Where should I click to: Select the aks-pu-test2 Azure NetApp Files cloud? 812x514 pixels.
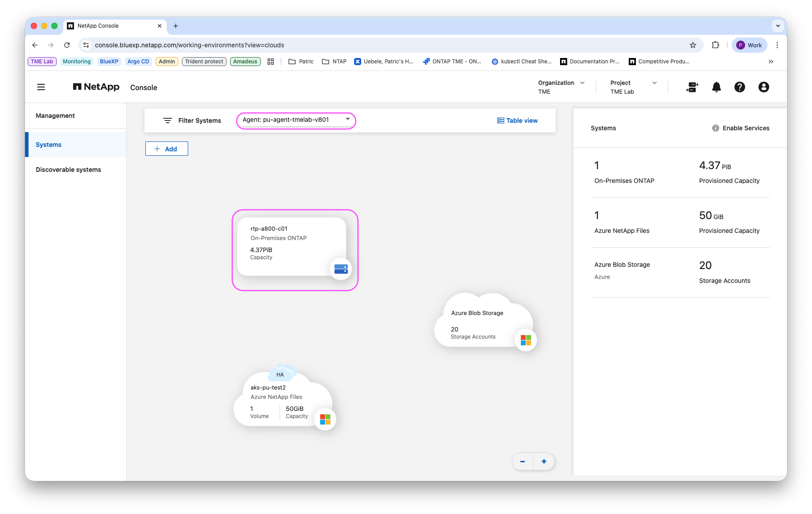pyautogui.click(x=283, y=399)
